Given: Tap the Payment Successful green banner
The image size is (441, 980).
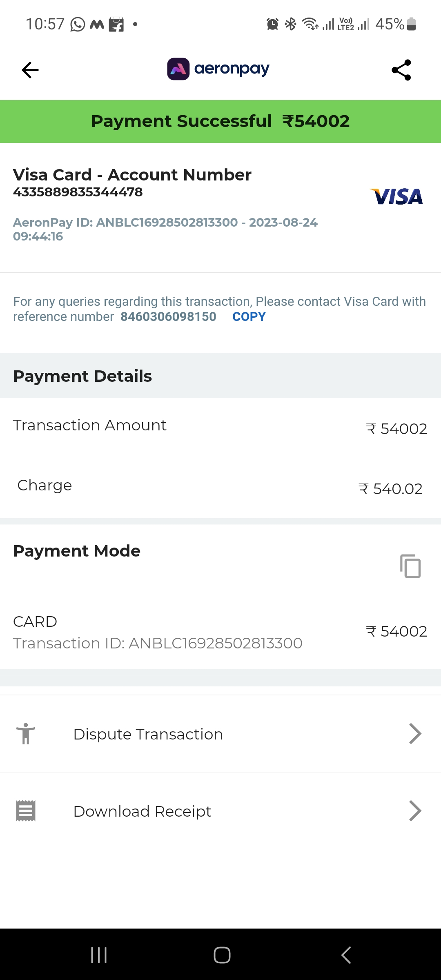Looking at the screenshot, I should pos(220,121).
